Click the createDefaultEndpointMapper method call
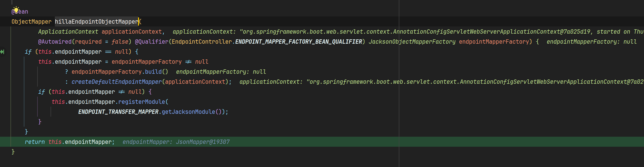This screenshot has height=167, width=644. click(116, 82)
